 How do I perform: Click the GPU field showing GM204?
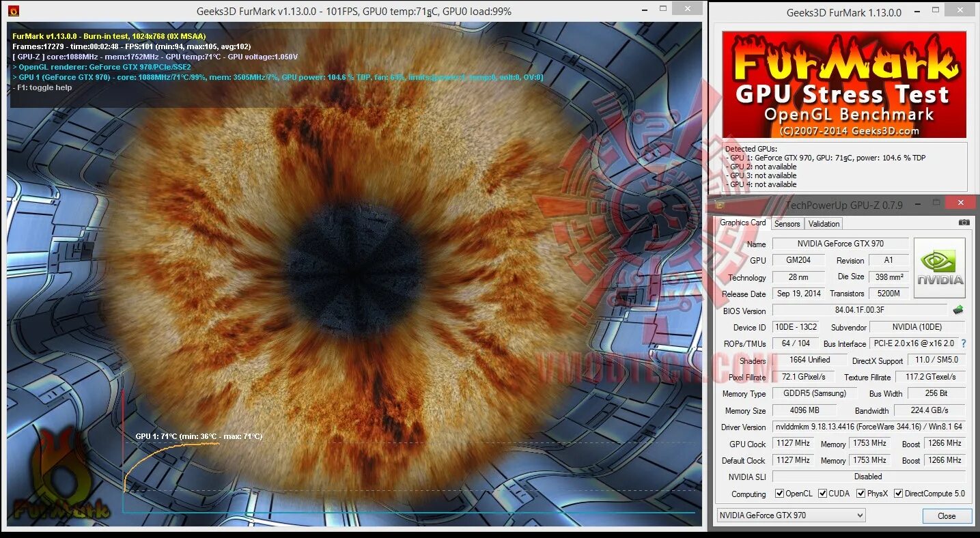point(798,260)
